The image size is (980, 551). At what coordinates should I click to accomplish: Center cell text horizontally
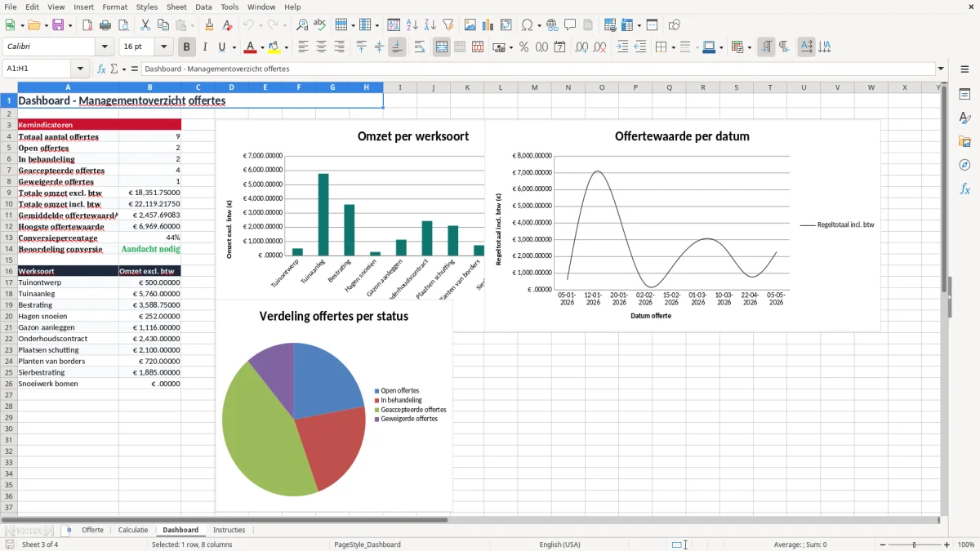coord(322,47)
